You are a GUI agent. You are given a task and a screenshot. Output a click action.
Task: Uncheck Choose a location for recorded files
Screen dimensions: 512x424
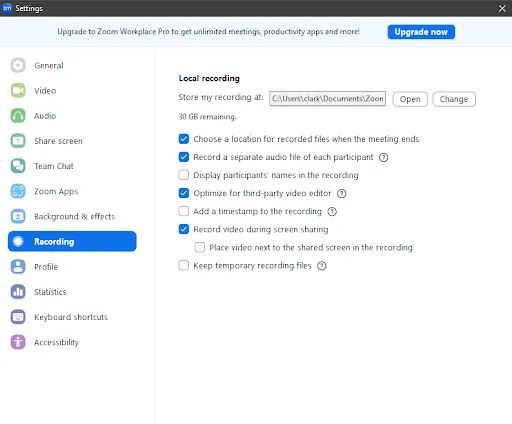click(x=184, y=139)
